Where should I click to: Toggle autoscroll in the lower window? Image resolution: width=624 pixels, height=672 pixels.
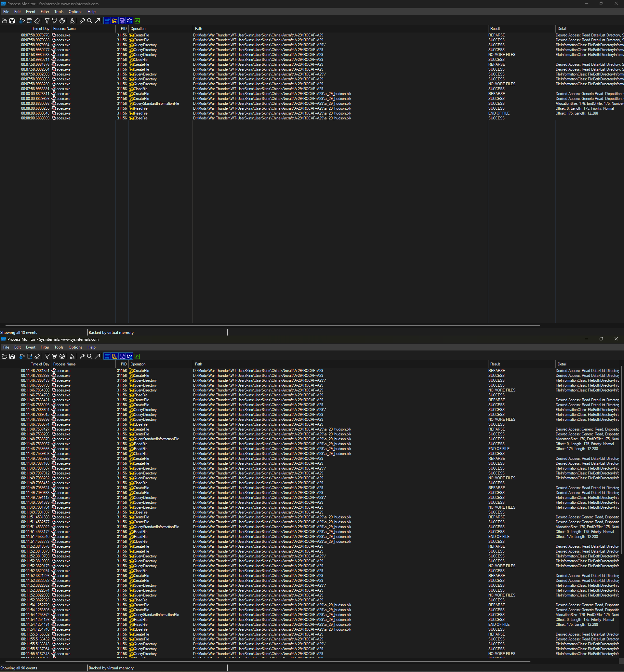[x=29, y=356]
